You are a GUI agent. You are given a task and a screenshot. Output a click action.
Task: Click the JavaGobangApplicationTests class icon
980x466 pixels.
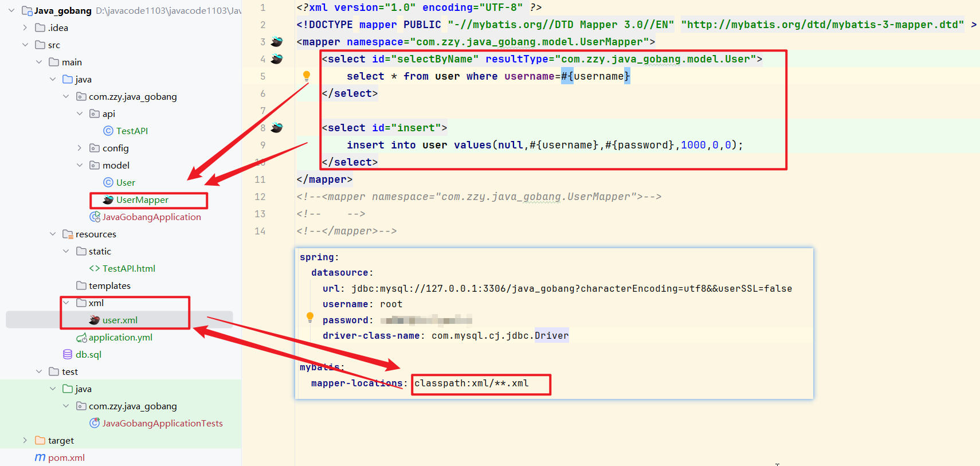click(95, 423)
